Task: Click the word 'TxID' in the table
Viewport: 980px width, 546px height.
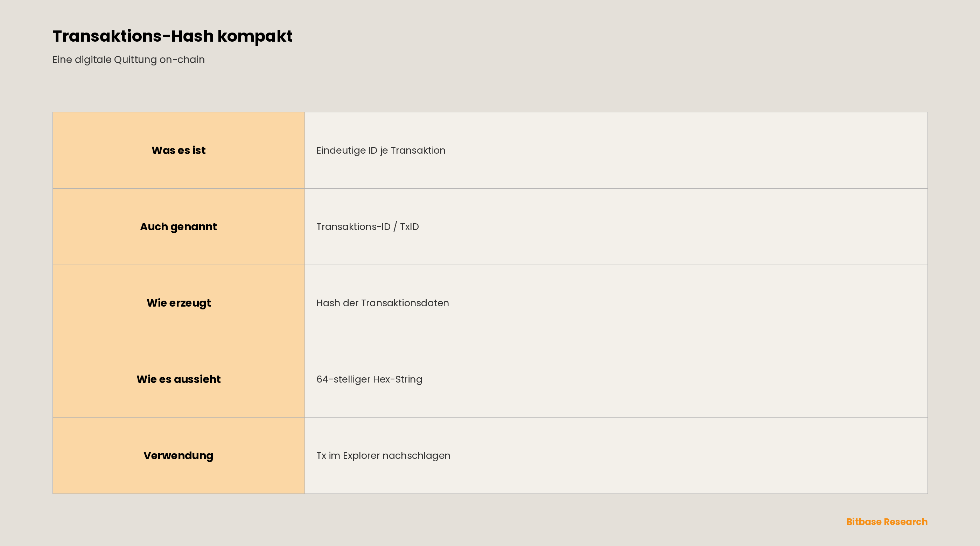Action: pos(409,227)
